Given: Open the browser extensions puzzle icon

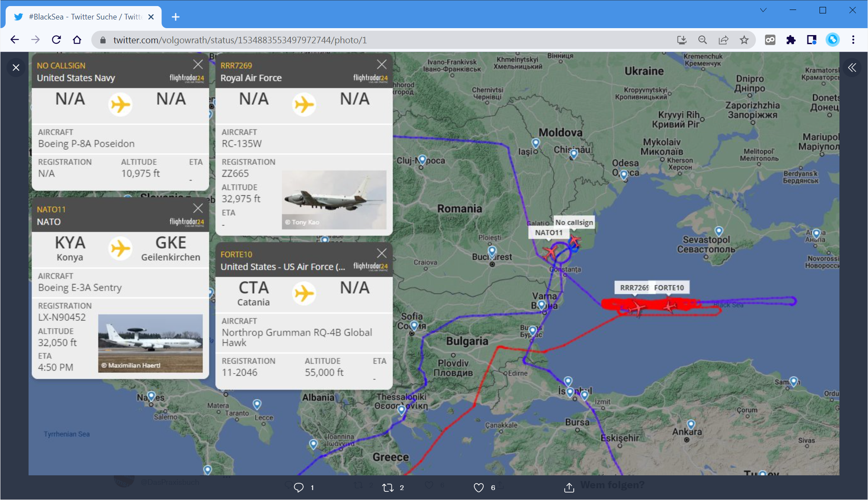Looking at the screenshot, I should click(x=791, y=40).
